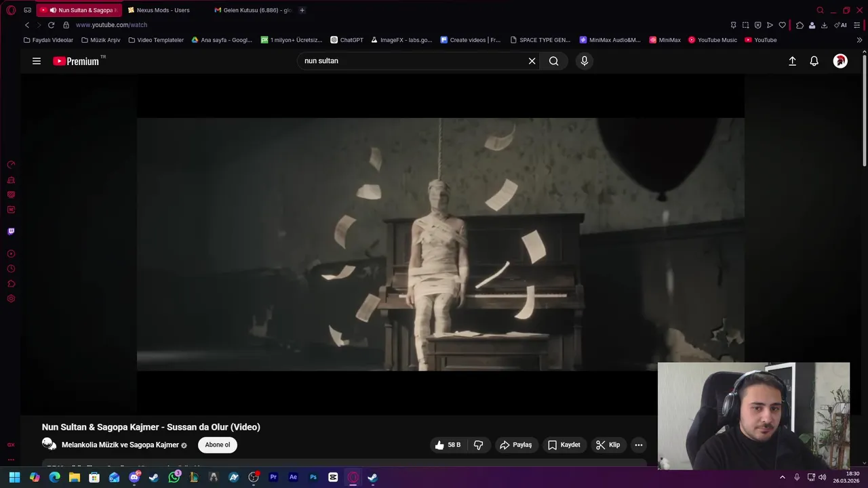Open YouTube Music bookmark
This screenshot has height=488, width=868.
712,40
